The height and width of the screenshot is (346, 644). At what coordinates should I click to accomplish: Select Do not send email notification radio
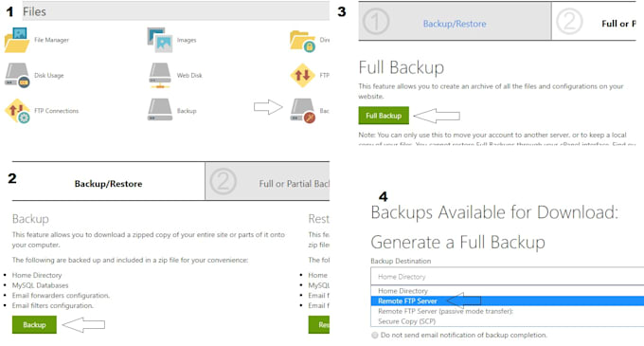(x=375, y=336)
